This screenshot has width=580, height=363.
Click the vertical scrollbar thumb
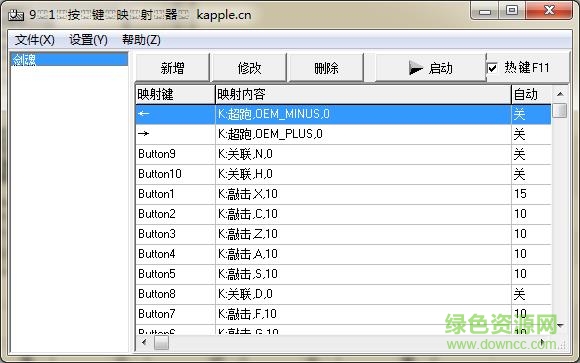(x=560, y=110)
